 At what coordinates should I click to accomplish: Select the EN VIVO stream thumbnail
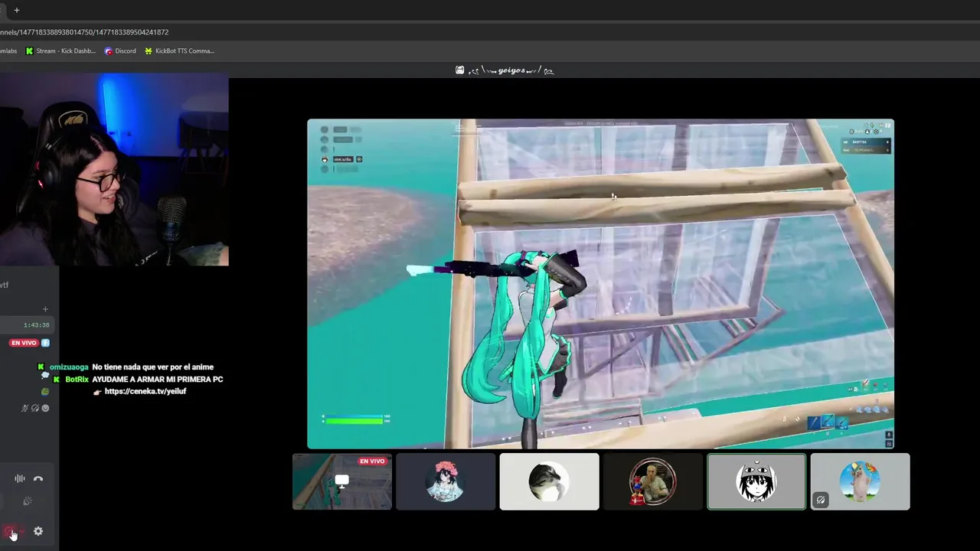(x=342, y=481)
